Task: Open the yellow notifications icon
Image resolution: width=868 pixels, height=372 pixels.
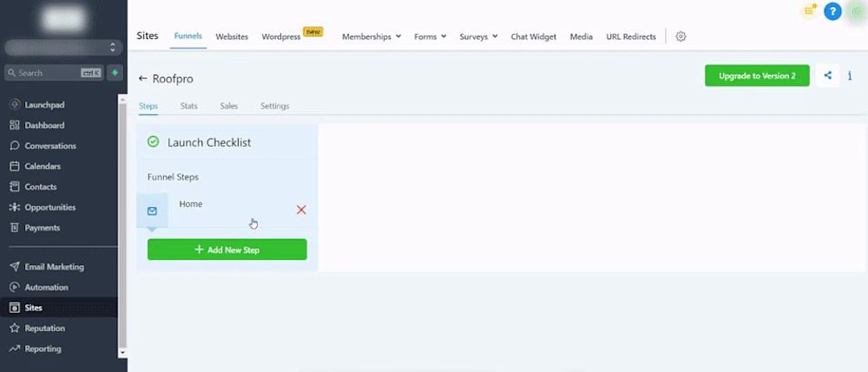Action: (810, 10)
